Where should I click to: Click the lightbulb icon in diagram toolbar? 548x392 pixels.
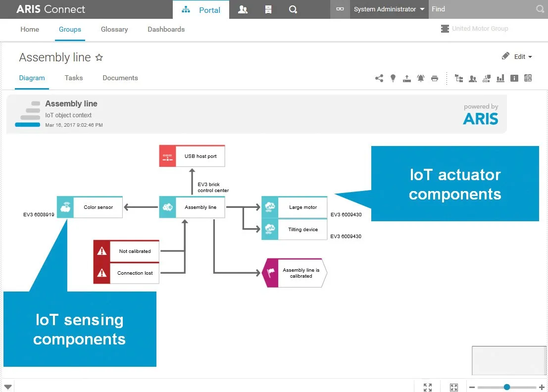(393, 78)
